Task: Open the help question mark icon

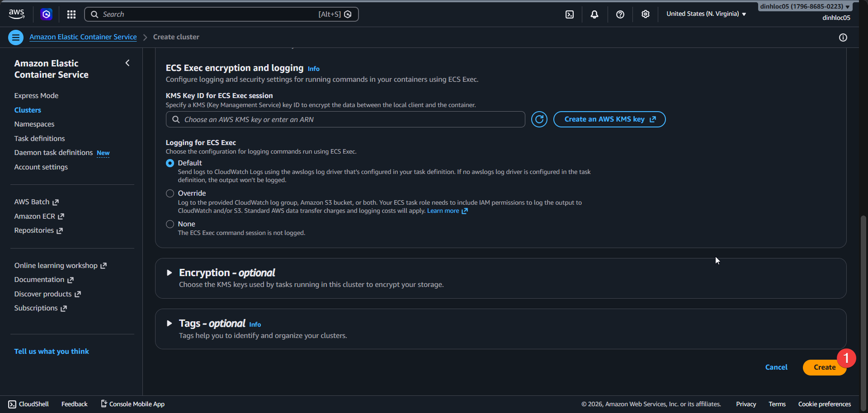Action: pyautogui.click(x=620, y=14)
